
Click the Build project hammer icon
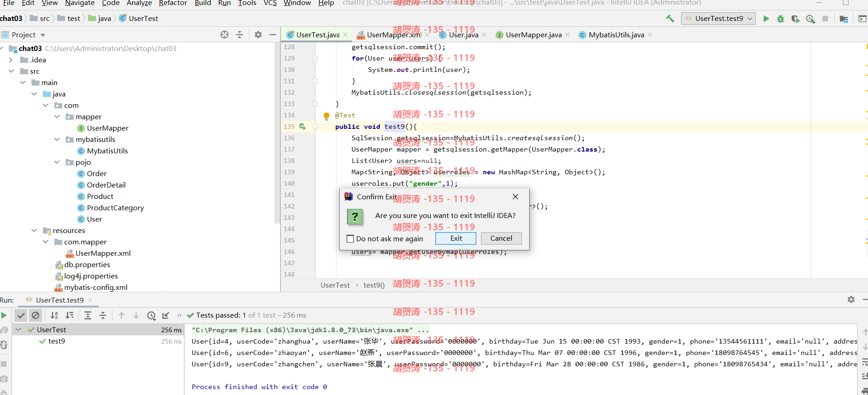(670, 19)
